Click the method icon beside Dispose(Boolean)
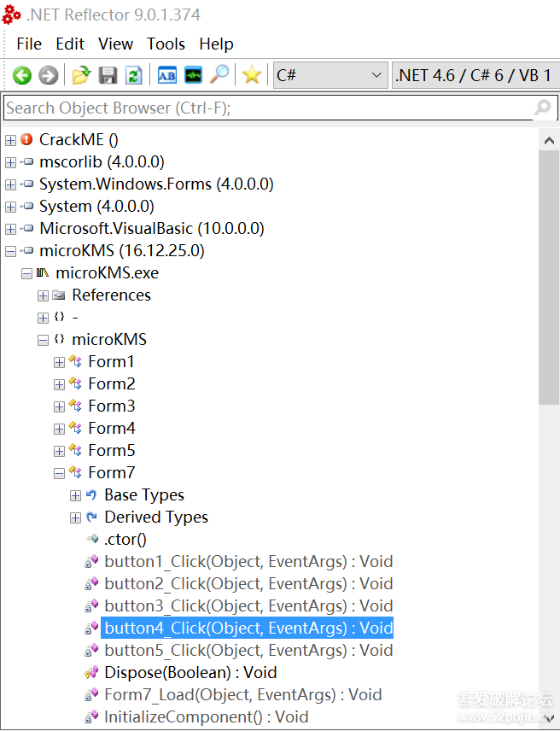 point(91,672)
